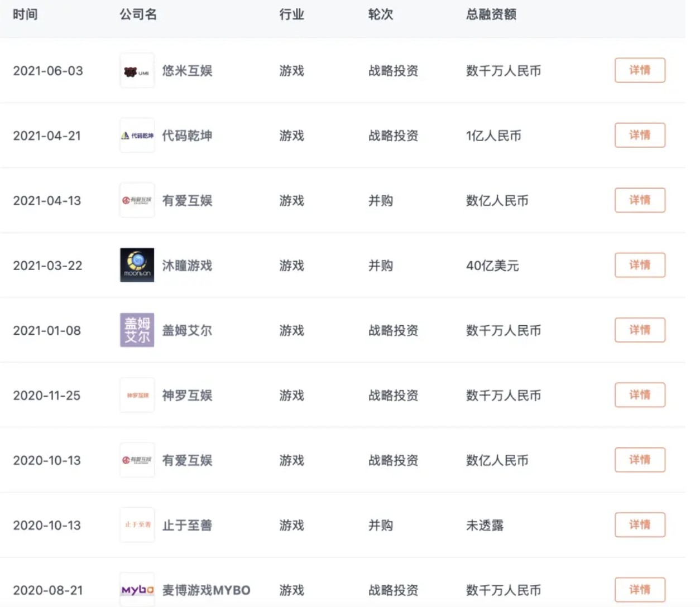700x607 pixels.
Task: Select the company name 止于至善
Action: 187,525
